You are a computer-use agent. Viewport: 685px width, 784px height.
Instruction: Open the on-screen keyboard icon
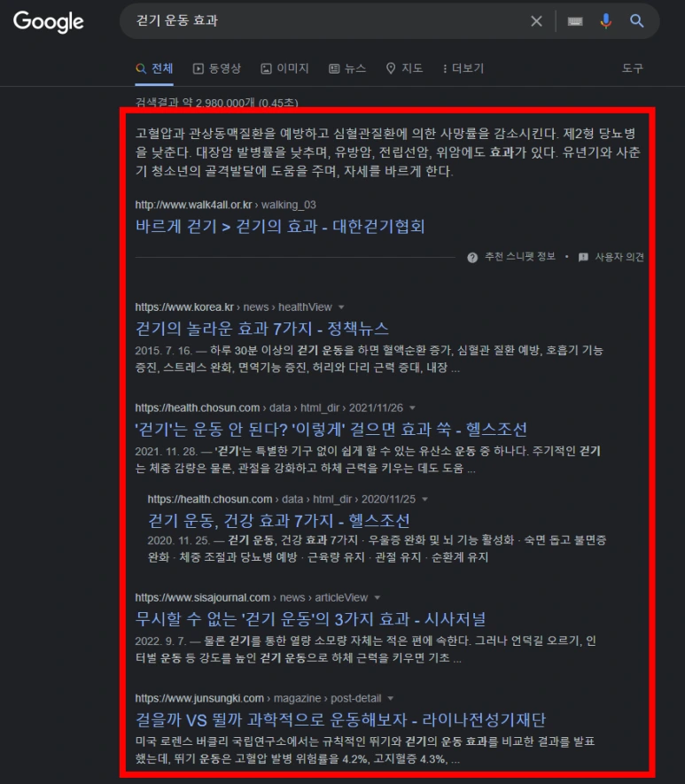tap(575, 21)
